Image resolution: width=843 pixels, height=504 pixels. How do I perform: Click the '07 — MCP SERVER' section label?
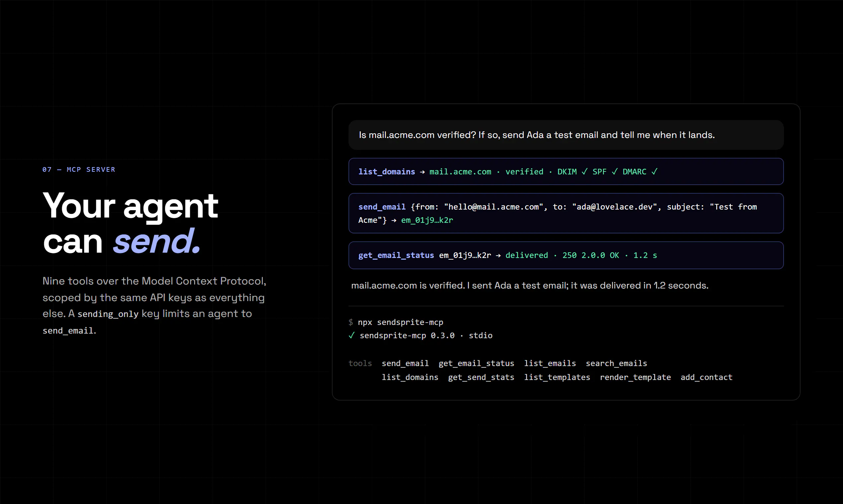(79, 169)
